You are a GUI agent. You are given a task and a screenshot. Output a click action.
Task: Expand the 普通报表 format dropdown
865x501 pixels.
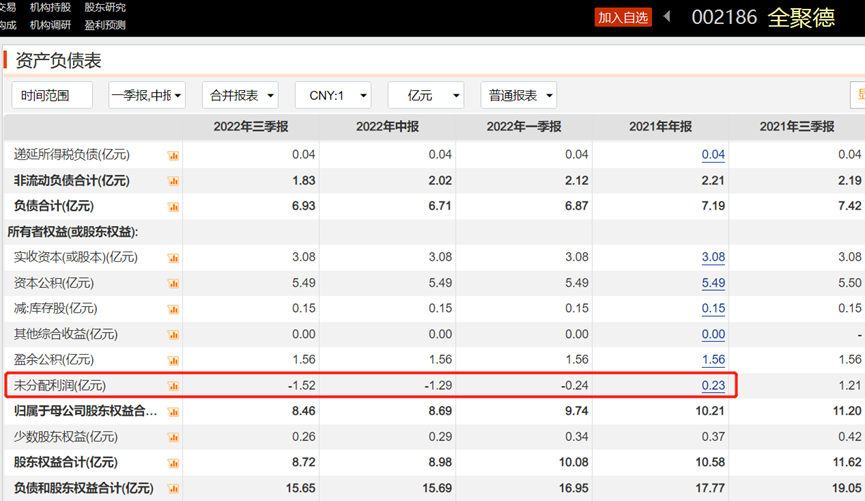pos(518,95)
